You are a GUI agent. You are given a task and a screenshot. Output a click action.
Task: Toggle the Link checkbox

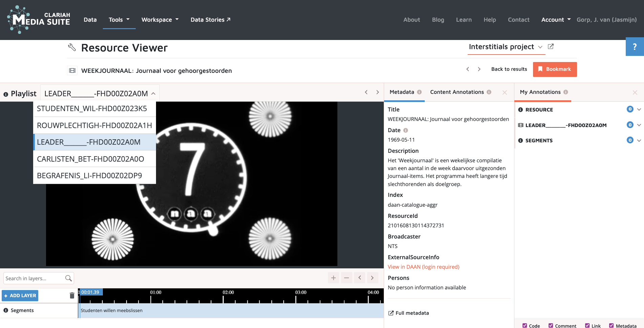(587, 326)
